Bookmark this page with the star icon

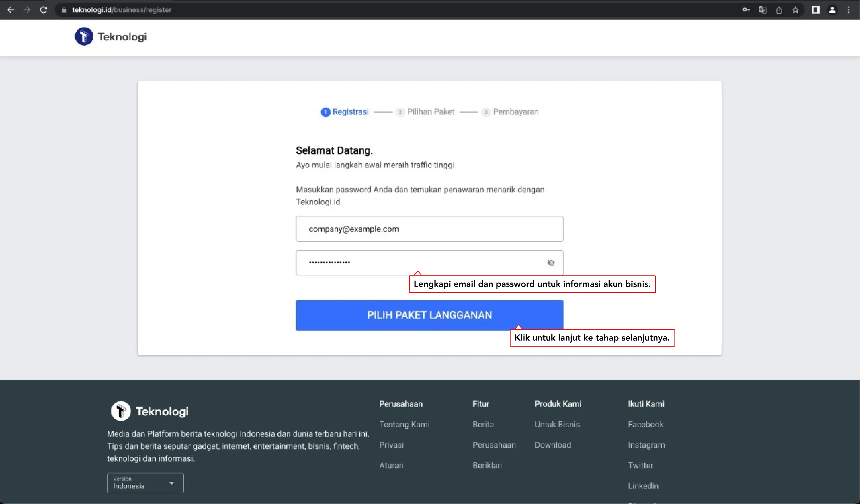coord(795,10)
